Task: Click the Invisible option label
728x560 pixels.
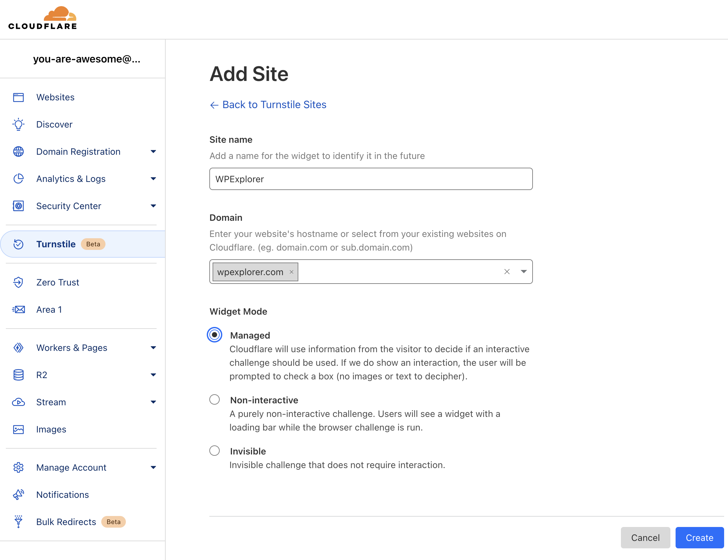Action: tap(248, 451)
